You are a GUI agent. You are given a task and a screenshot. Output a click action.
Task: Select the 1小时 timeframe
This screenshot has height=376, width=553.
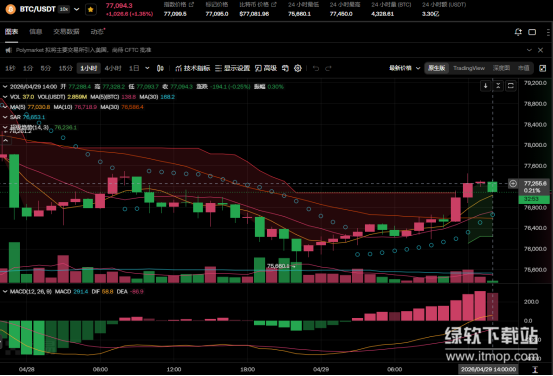[89, 68]
